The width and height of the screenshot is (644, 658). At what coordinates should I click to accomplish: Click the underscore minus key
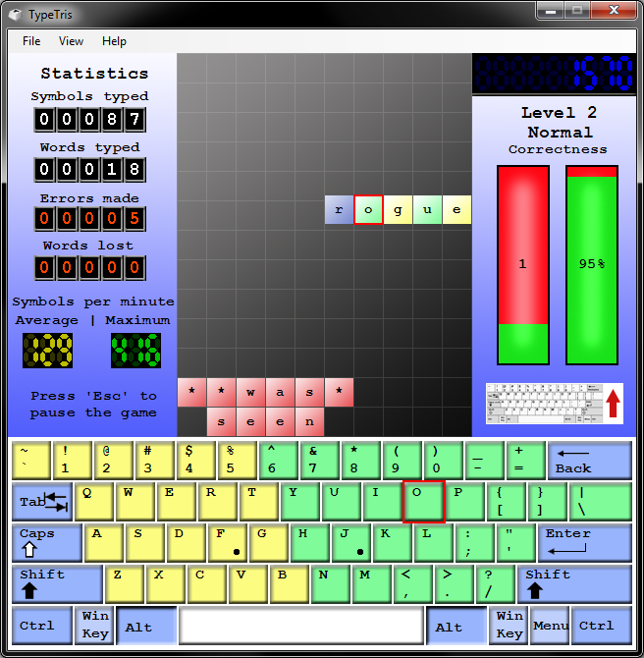(485, 461)
